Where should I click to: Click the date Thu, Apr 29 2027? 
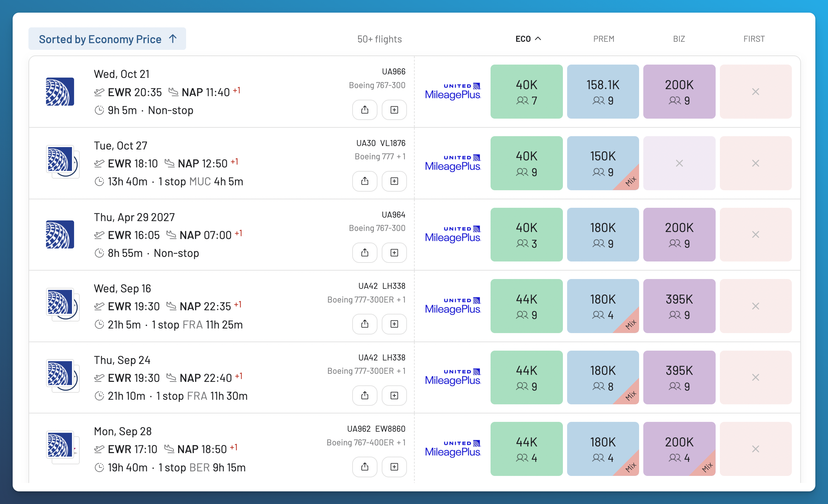click(x=134, y=217)
